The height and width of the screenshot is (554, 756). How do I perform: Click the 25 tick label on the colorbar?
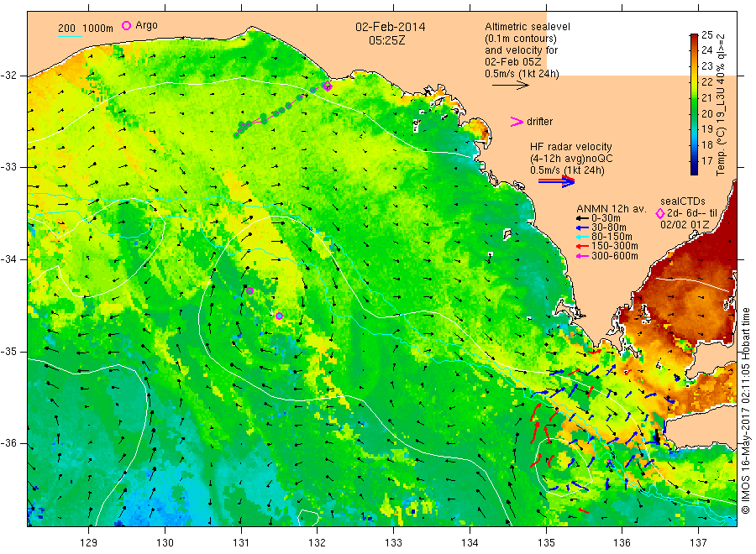tap(706, 34)
